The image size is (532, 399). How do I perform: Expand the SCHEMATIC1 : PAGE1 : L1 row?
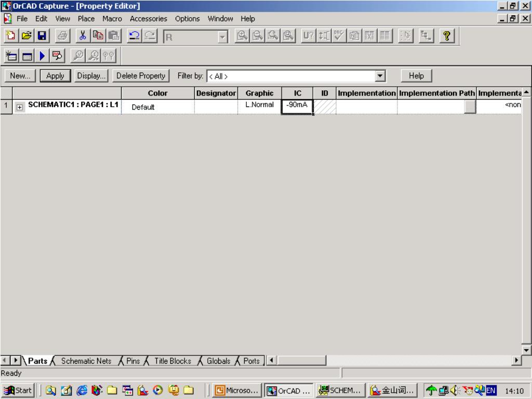pyautogui.click(x=20, y=107)
